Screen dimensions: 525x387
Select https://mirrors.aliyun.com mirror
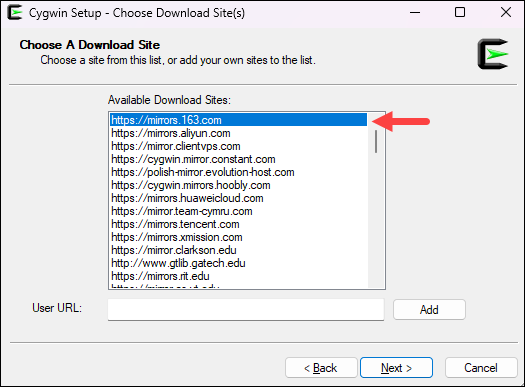point(239,133)
